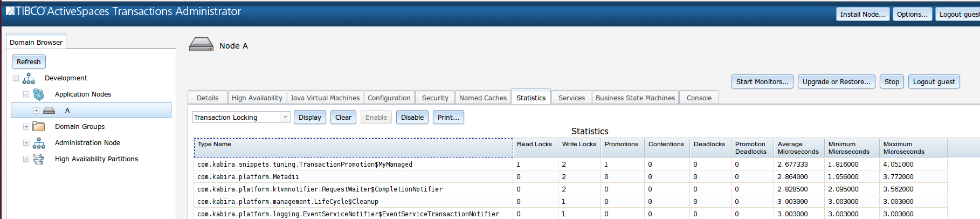Image resolution: width=980 pixels, height=219 pixels.
Task: Collapse the Development tree node
Action: click(x=16, y=78)
